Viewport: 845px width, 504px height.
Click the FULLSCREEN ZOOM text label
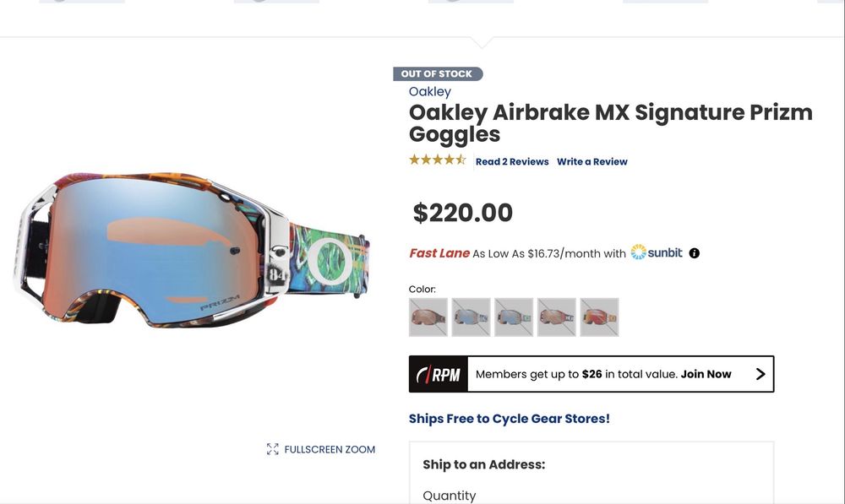coord(330,449)
